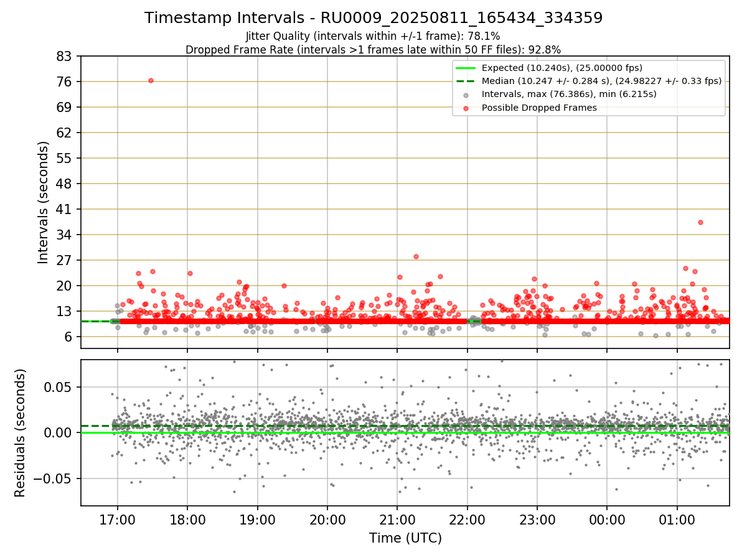The height and width of the screenshot is (560, 747).
Task: Click the Time (UTC) x-axis label
Action: pos(405,538)
